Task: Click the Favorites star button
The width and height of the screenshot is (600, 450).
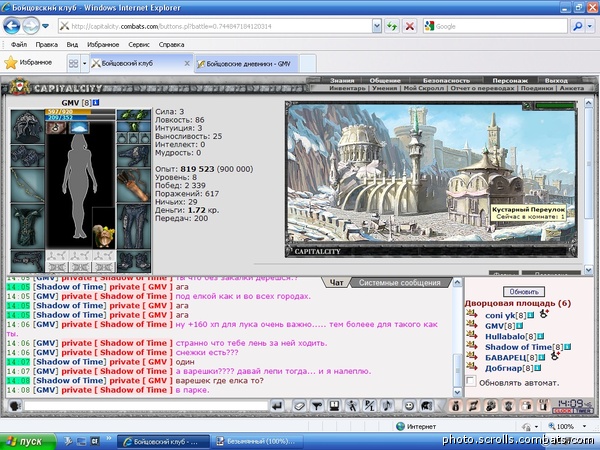Action: pyautogui.click(x=28, y=63)
